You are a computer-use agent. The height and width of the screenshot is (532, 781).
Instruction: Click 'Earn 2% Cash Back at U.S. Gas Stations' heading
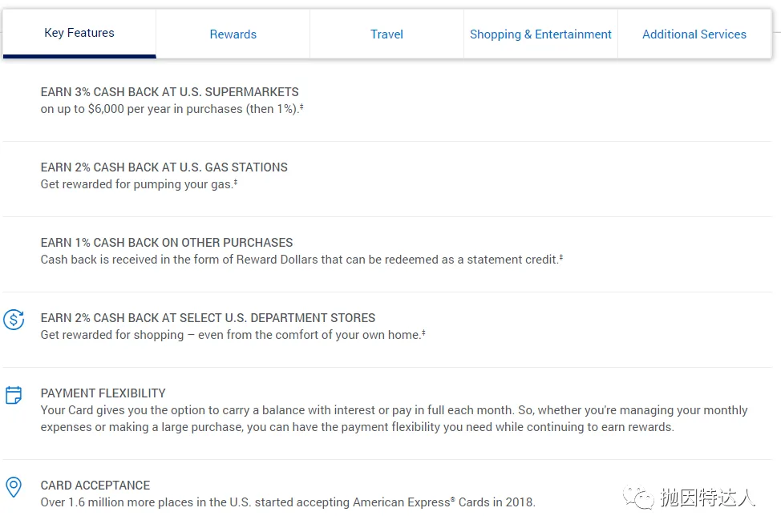tap(164, 167)
